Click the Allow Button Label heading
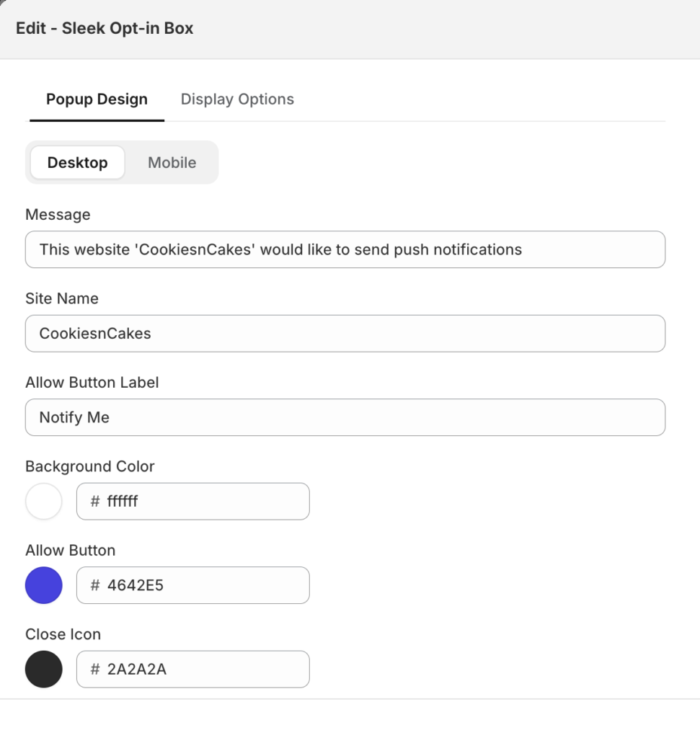The image size is (700, 738). click(92, 382)
